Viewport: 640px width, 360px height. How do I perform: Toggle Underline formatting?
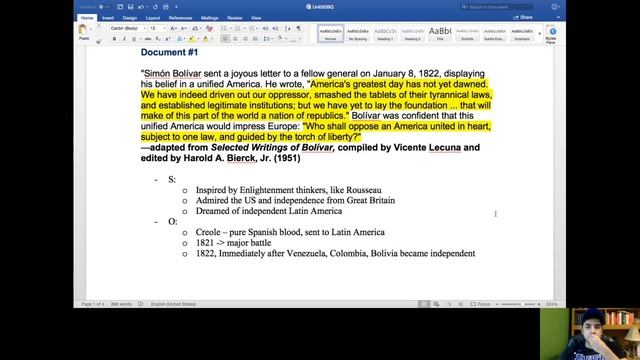[133, 39]
